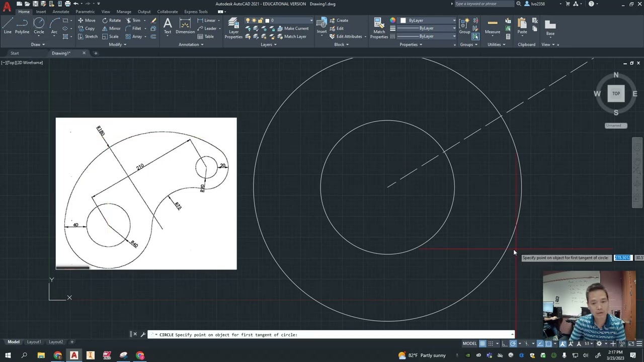Image resolution: width=644 pixels, height=362 pixels.
Task: Click the Dimension tool
Action: click(185, 26)
